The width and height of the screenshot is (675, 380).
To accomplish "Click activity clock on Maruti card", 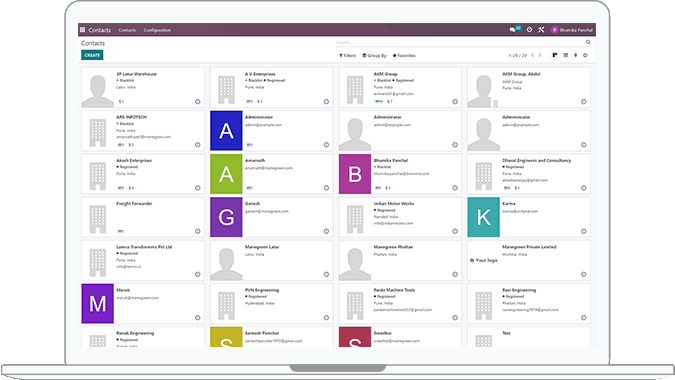I will click(x=198, y=318).
